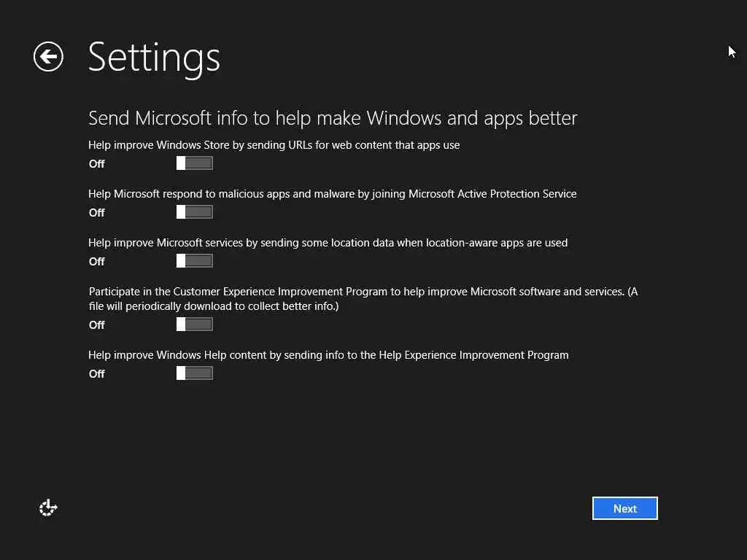Click the location-aware apps description text

coord(328,243)
